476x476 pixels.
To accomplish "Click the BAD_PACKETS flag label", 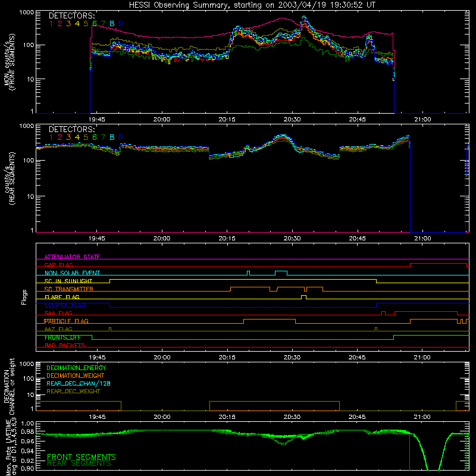I will coord(65,345).
